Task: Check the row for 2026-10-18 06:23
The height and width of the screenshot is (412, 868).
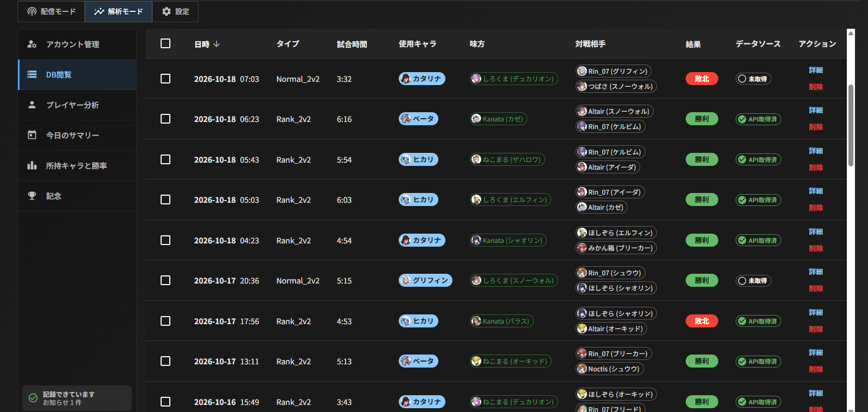Action: (165, 119)
